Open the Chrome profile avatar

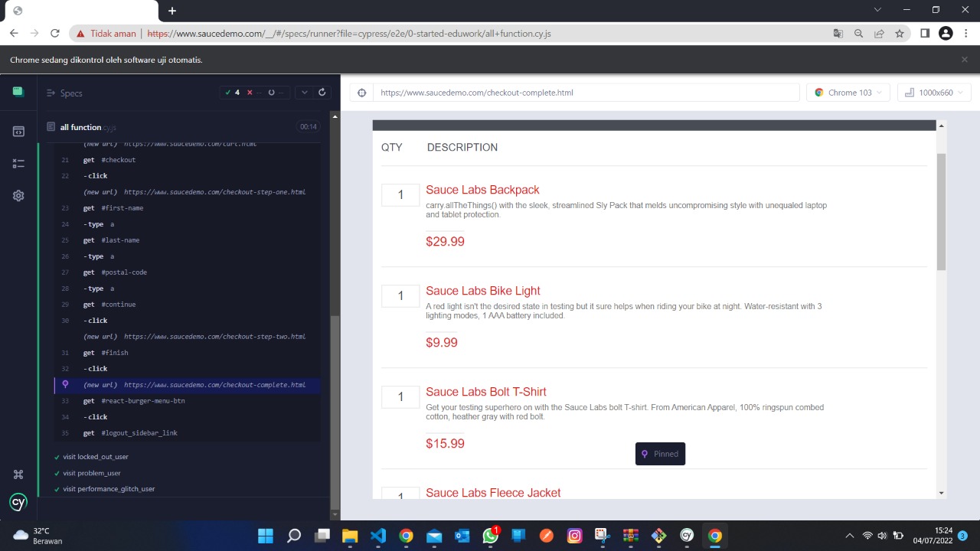point(946,34)
